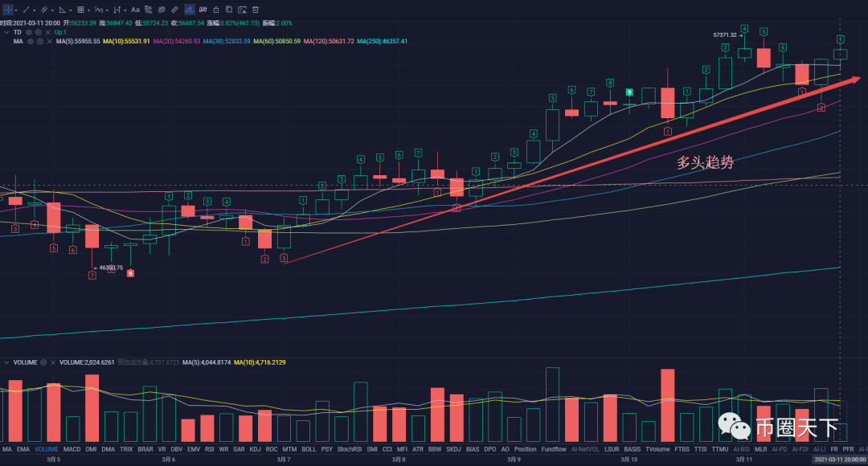The height and width of the screenshot is (466, 868).
Task: Open dropdown arrow beside trend line tool
Action: [36, 10]
